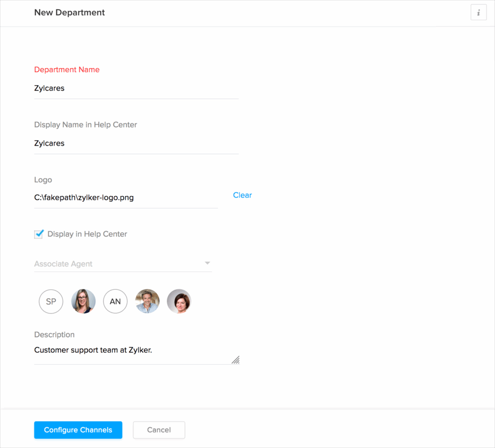Focus the Department Name field
The image size is (495, 448).
coord(136,89)
